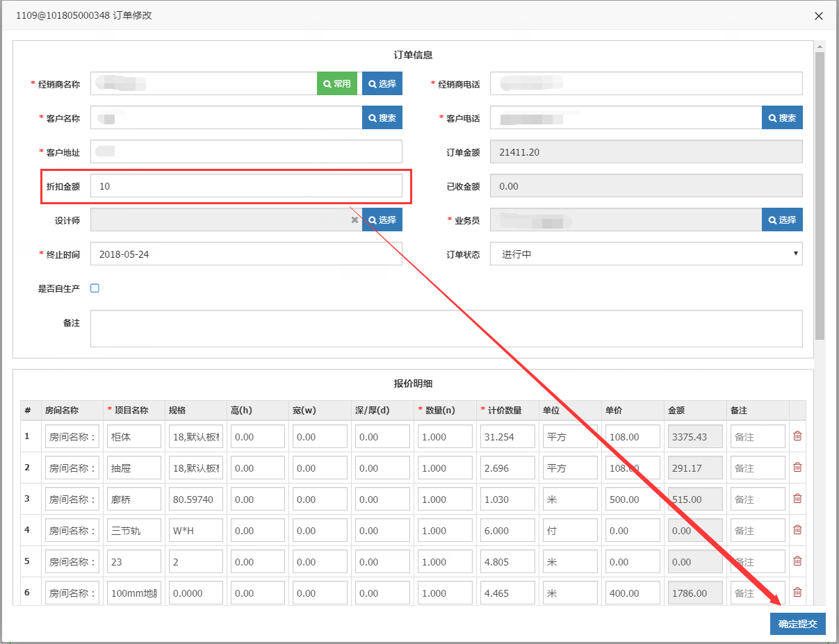This screenshot has width=839, height=644.
Task: Close the order edit dialog
Action: pos(819,16)
